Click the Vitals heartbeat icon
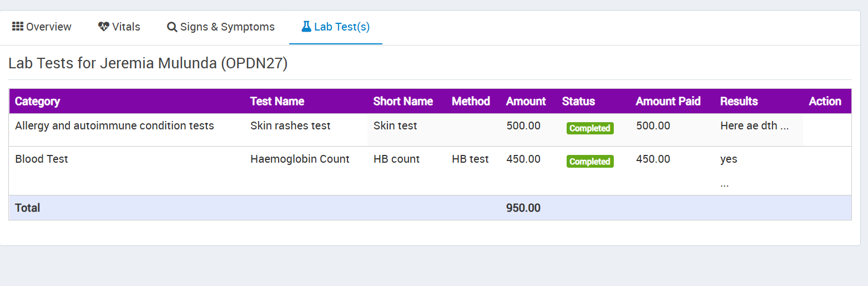 tap(104, 27)
